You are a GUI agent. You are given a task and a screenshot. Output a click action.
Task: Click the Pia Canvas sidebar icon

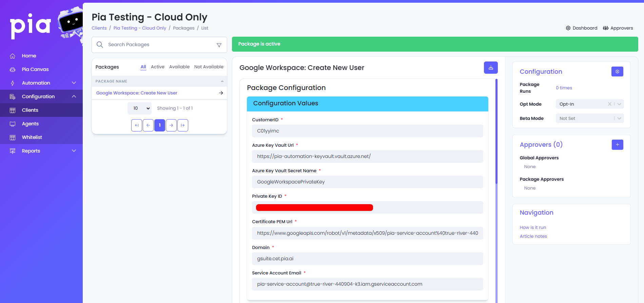pyautogui.click(x=13, y=69)
